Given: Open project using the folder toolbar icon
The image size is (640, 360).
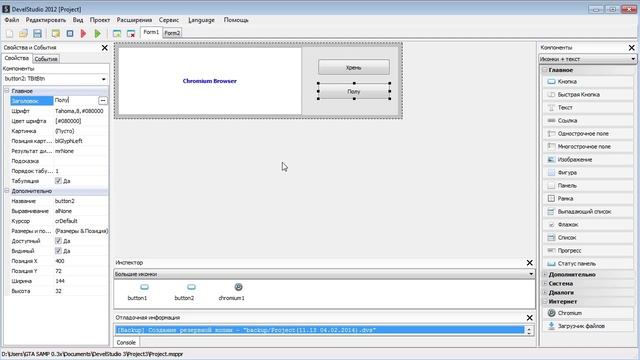Looking at the screenshot, I should coord(23,33).
